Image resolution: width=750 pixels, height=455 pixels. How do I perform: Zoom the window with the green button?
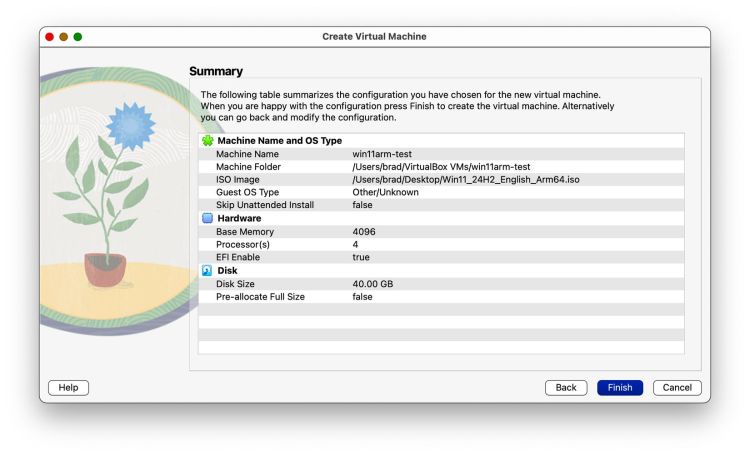pos(77,37)
